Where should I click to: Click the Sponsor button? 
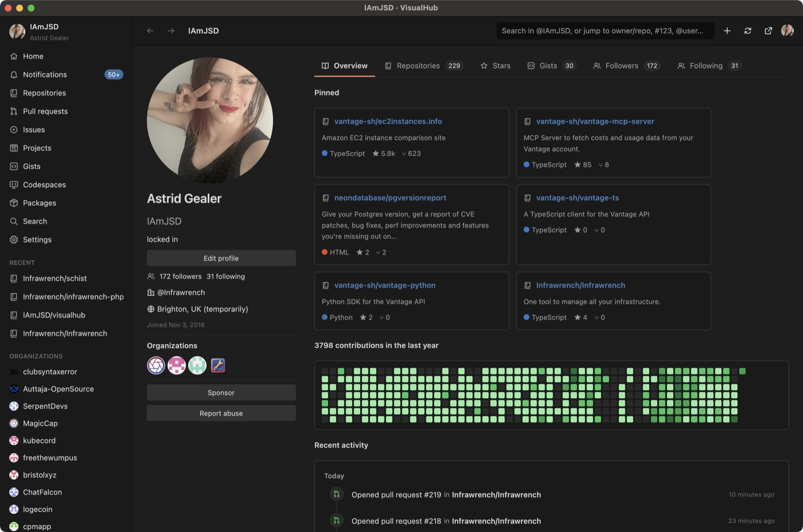(221, 392)
